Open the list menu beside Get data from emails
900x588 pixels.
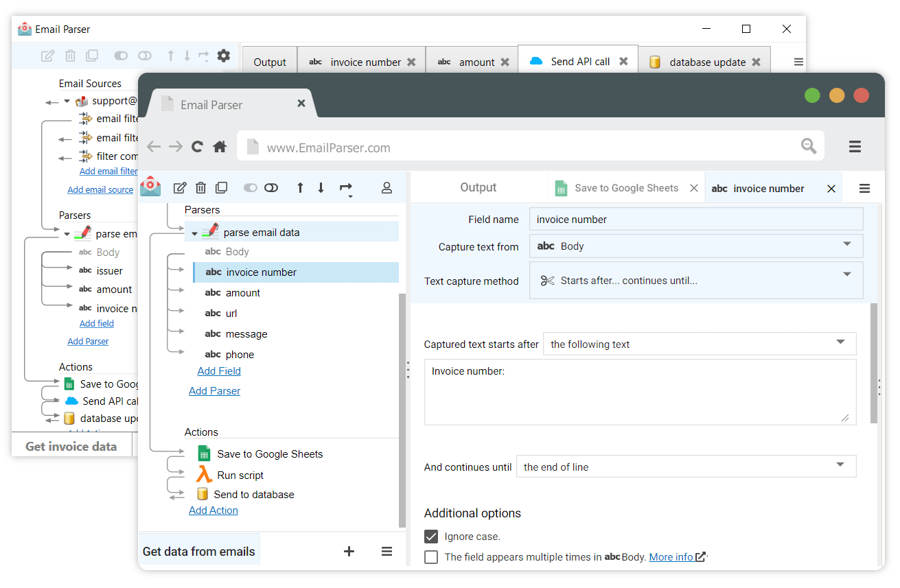tap(387, 552)
